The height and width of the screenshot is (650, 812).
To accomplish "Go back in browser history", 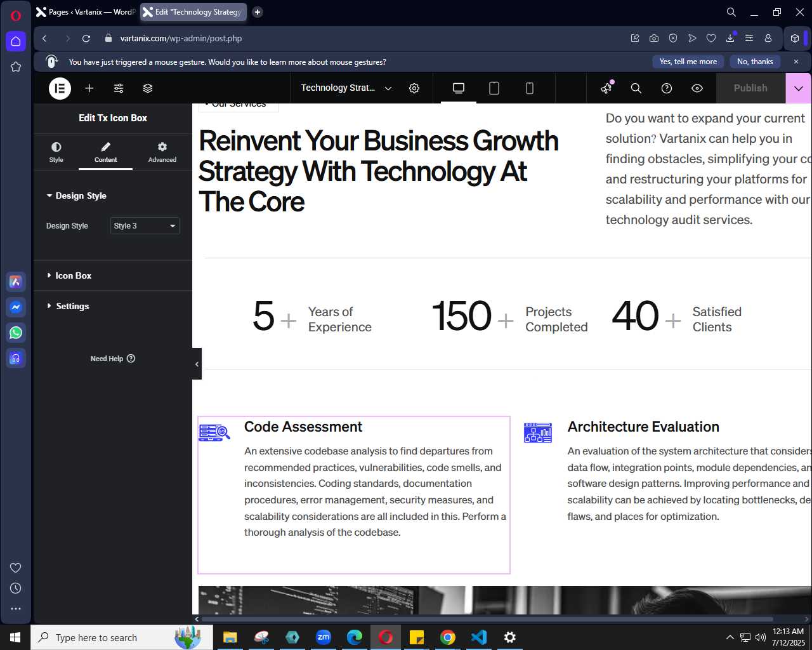I will (44, 38).
